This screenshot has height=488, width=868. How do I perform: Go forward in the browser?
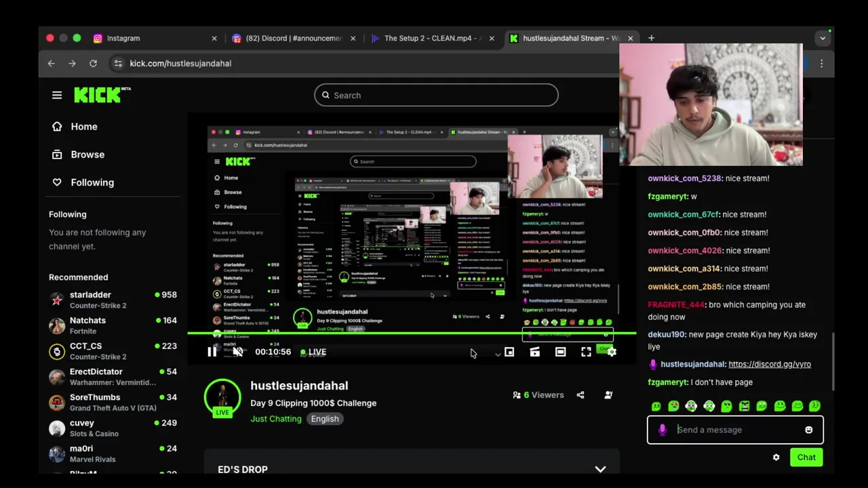[72, 64]
